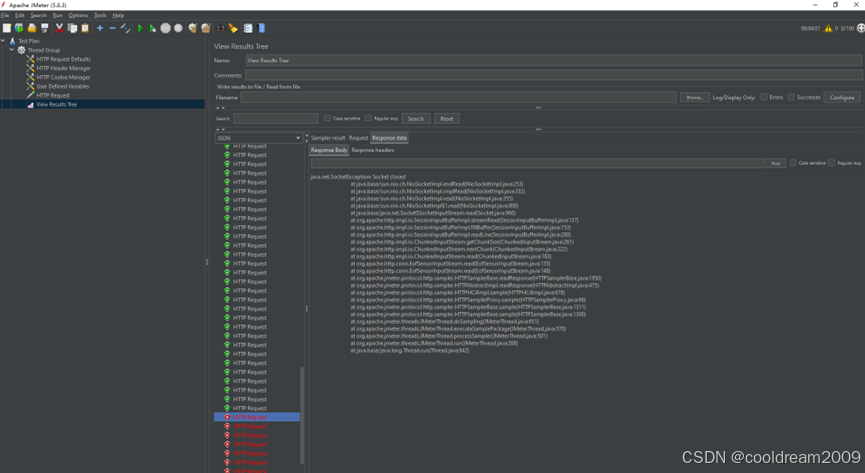Click the Name input field

tap(554, 60)
